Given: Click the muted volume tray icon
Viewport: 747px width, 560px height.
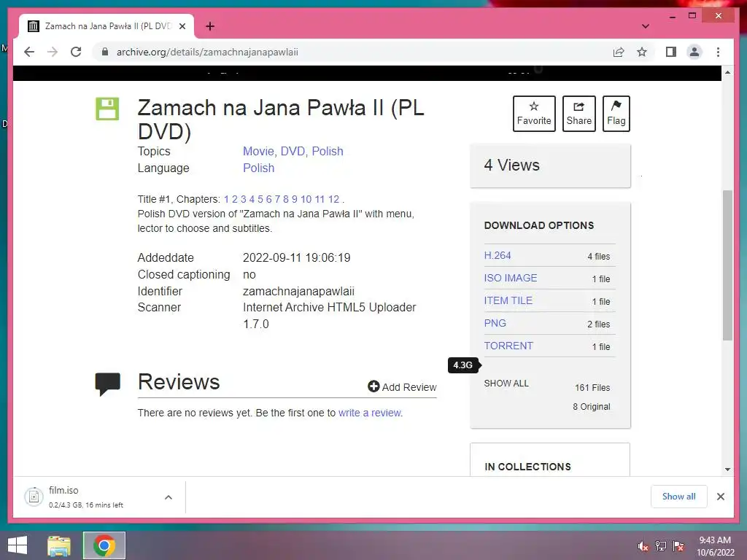Looking at the screenshot, I should coord(643,546).
